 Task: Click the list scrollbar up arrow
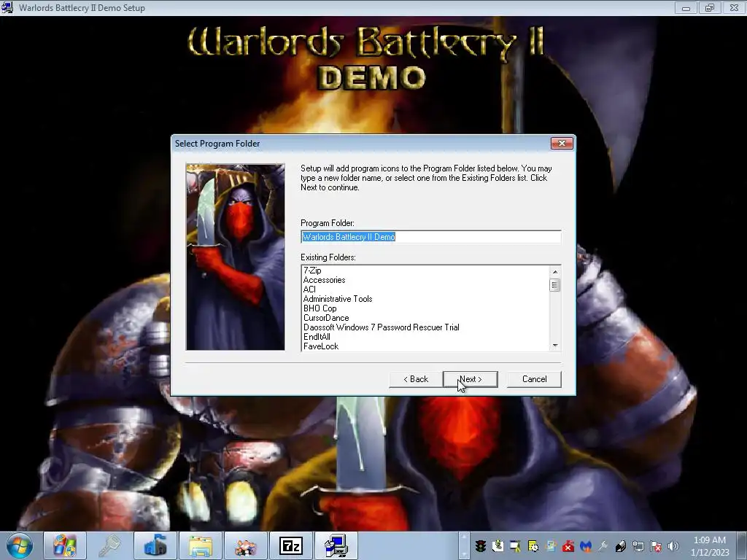coord(554,271)
